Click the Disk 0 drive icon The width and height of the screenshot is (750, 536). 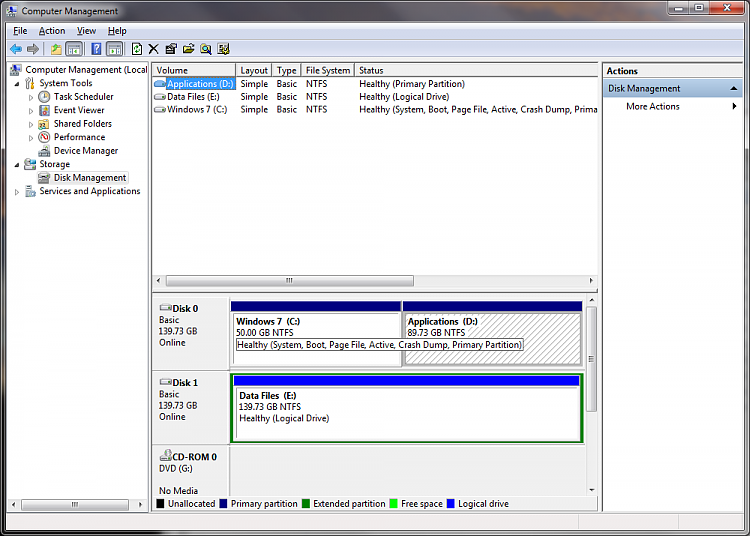pos(165,307)
